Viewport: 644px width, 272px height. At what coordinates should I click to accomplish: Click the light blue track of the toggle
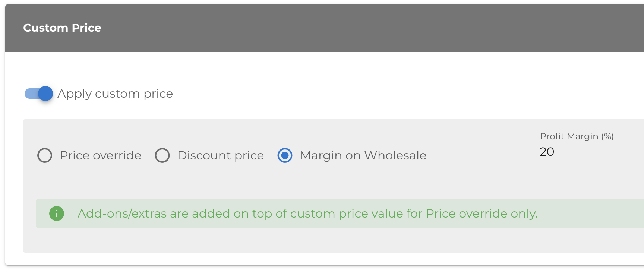click(x=31, y=94)
